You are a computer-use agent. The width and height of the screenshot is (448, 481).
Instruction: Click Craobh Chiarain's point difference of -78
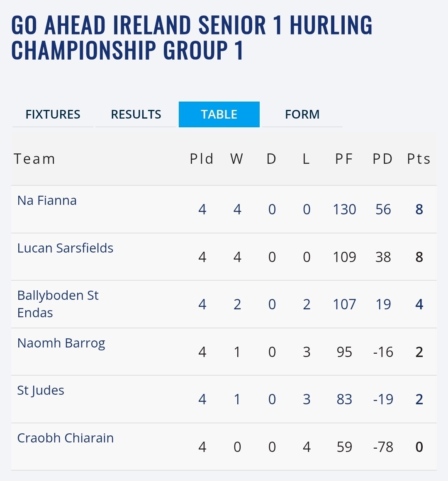[x=383, y=447]
